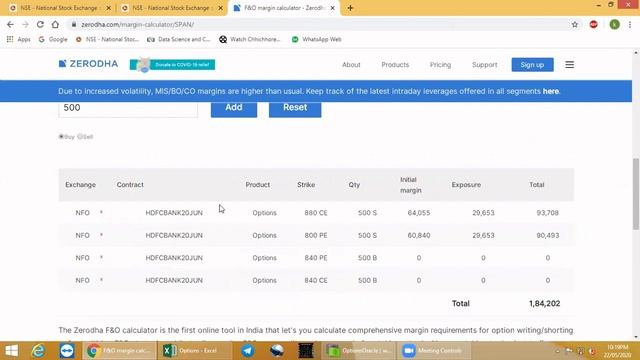Click the browser forward arrow
The image size is (640, 360).
click(x=25, y=24)
